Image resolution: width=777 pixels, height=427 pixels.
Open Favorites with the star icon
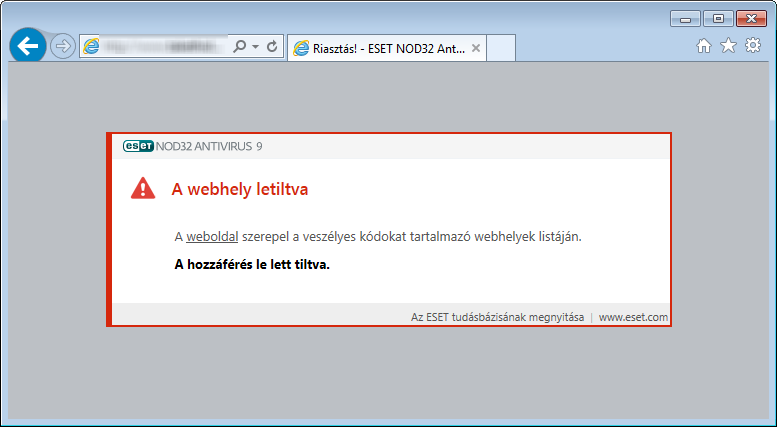[728, 46]
